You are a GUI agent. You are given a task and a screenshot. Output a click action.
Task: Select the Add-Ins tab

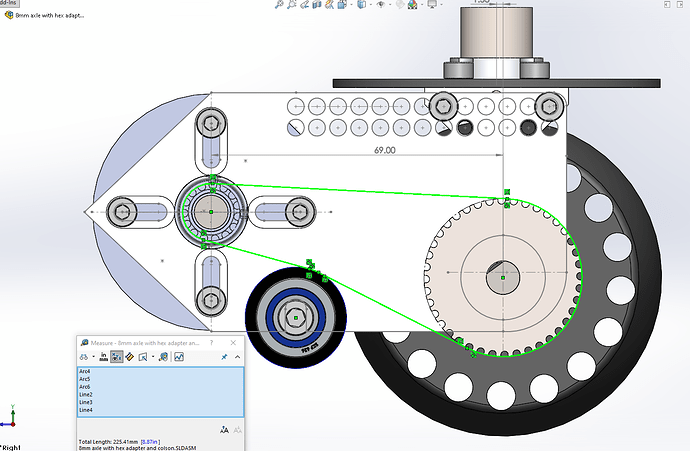11,3
